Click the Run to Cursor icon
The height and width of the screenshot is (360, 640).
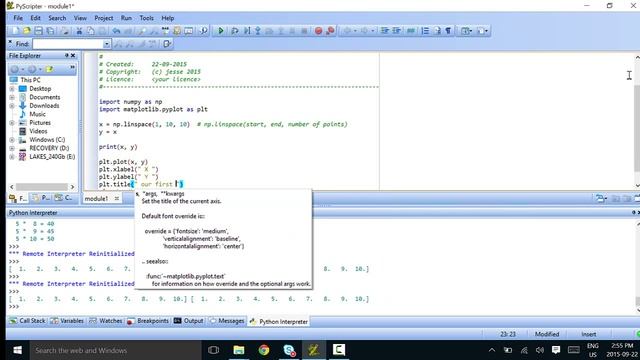pyautogui.click(x=247, y=31)
